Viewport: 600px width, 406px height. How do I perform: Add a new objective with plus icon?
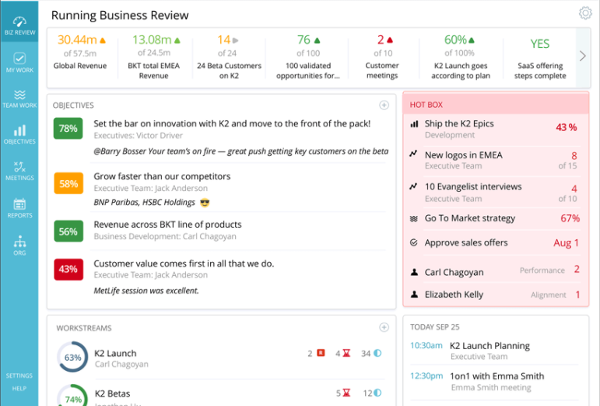tap(384, 105)
